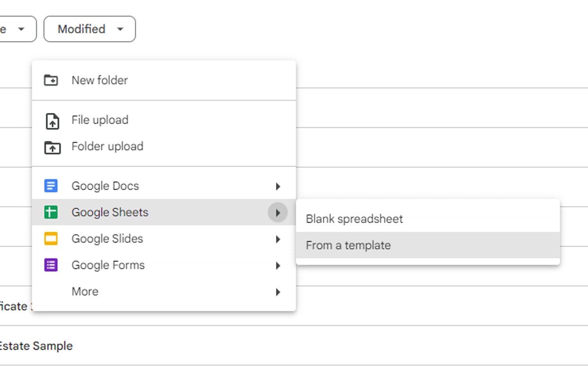Image resolution: width=588 pixels, height=372 pixels.
Task: Click the Folder upload icon
Action: tap(52, 148)
